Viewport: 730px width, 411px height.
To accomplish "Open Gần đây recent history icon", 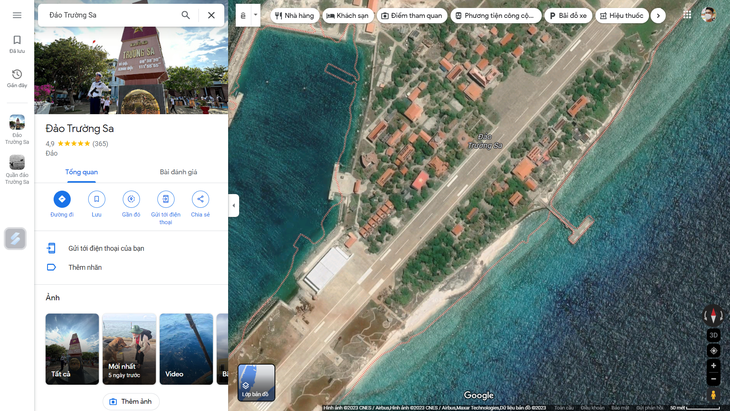I will pyautogui.click(x=17, y=78).
